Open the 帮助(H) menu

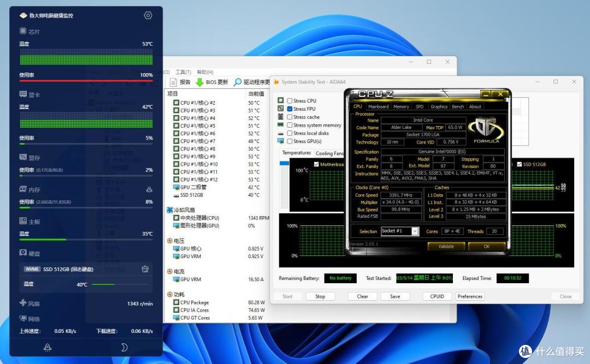pyautogui.click(x=205, y=72)
